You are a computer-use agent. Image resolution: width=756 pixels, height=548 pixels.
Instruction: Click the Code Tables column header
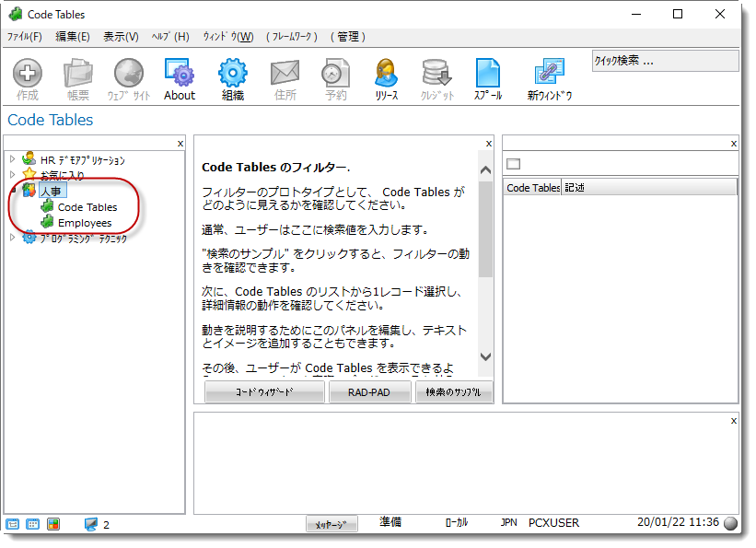(x=533, y=187)
